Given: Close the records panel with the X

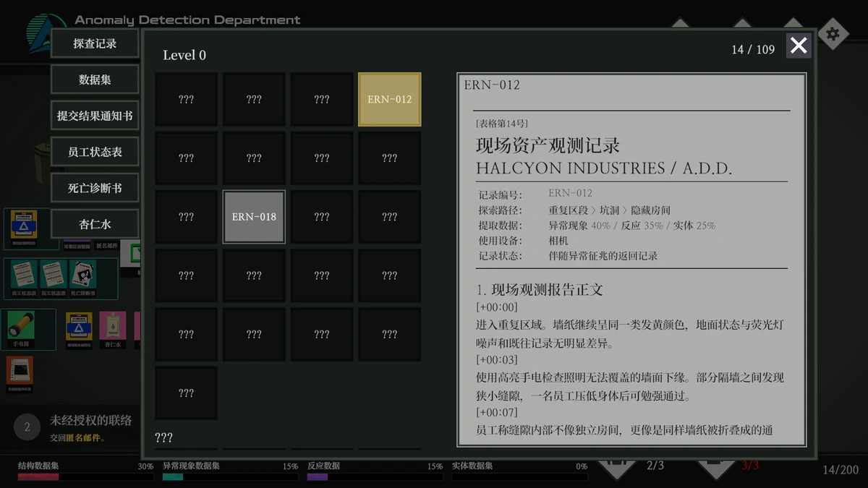Looking at the screenshot, I should pos(799,46).
